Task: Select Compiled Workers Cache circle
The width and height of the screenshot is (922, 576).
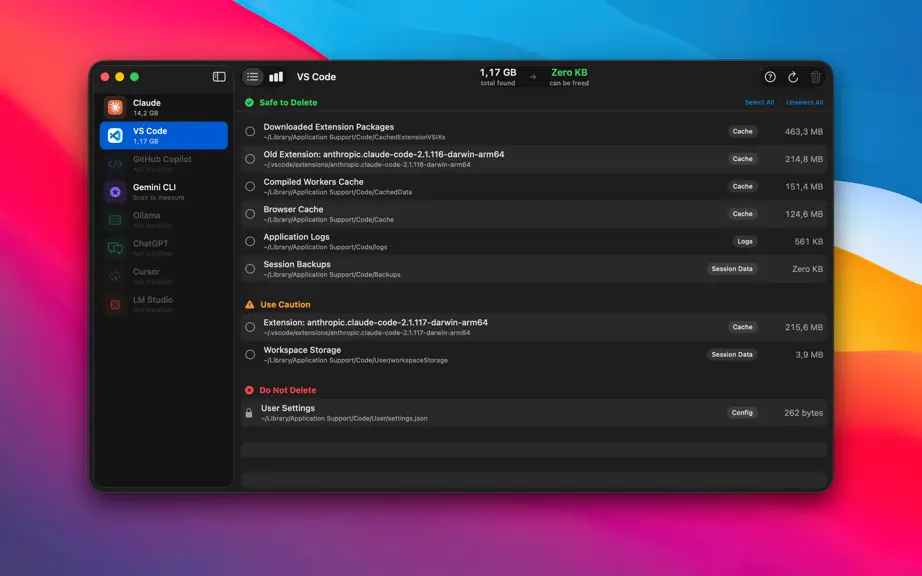Action: [x=250, y=186]
